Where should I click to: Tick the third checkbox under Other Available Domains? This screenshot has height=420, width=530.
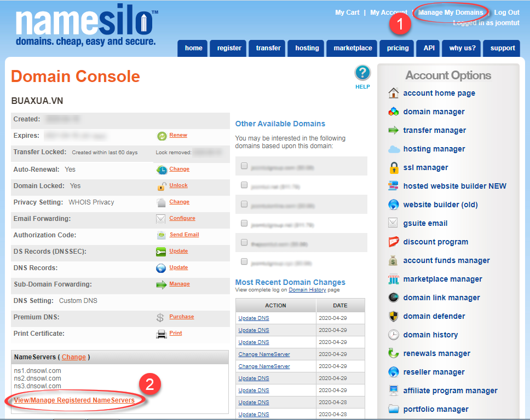point(244,205)
